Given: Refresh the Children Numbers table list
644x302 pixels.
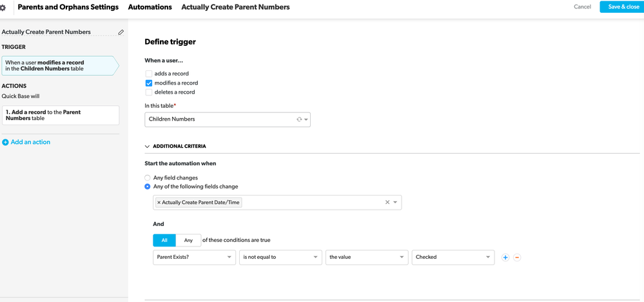Looking at the screenshot, I should pyautogui.click(x=299, y=119).
